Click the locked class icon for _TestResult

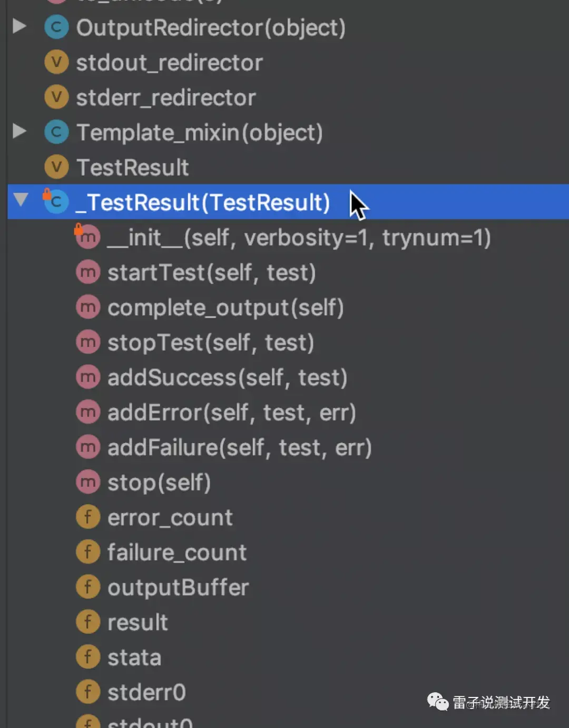pyautogui.click(x=56, y=202)
